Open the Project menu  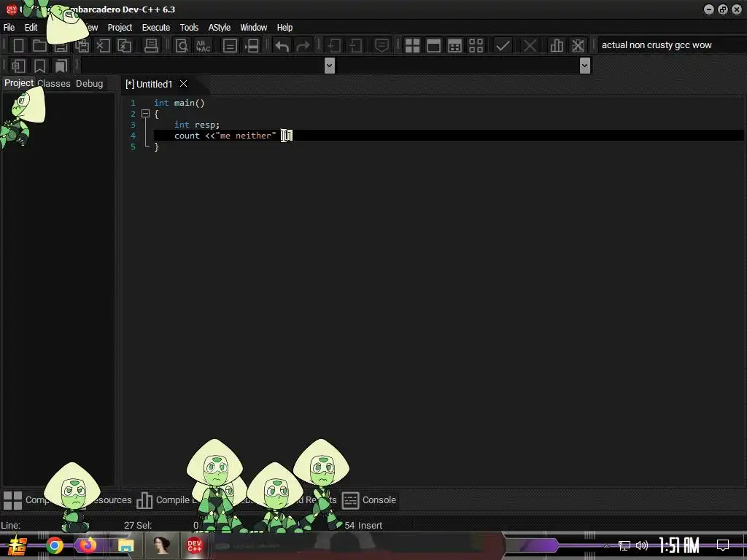[x=120, y=28]
